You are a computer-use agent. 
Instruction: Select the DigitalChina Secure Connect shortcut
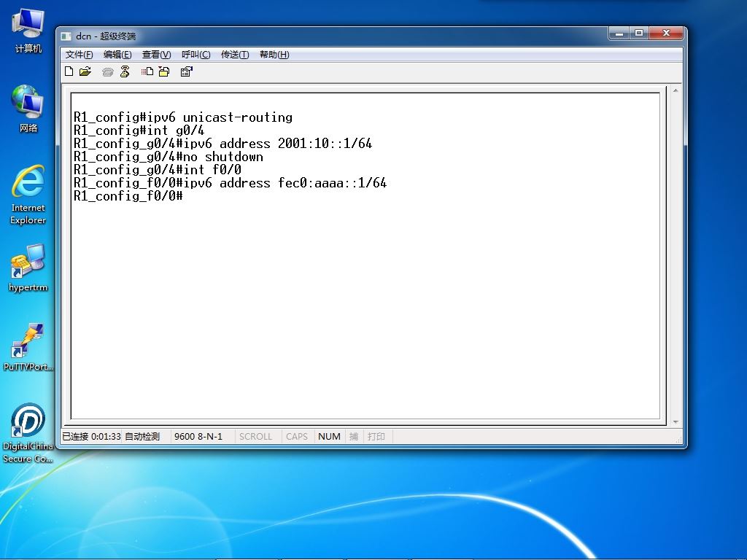click(x=28, y=432)
